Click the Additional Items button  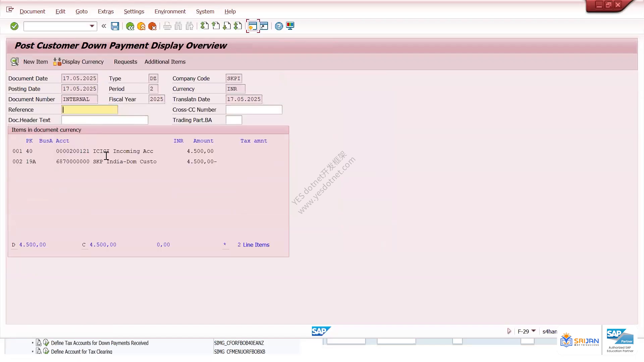click(165, 62)
